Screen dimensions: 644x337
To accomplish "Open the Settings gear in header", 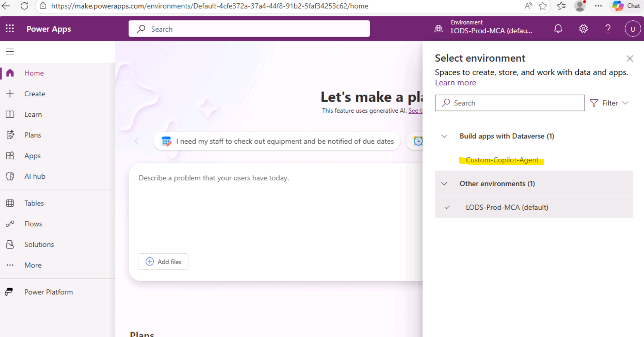I will point(583,29).
